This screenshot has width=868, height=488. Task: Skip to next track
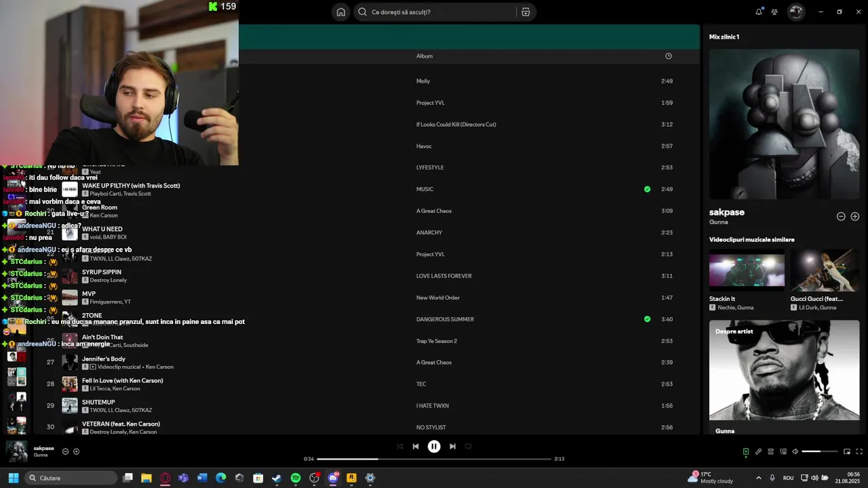[452, 447]
